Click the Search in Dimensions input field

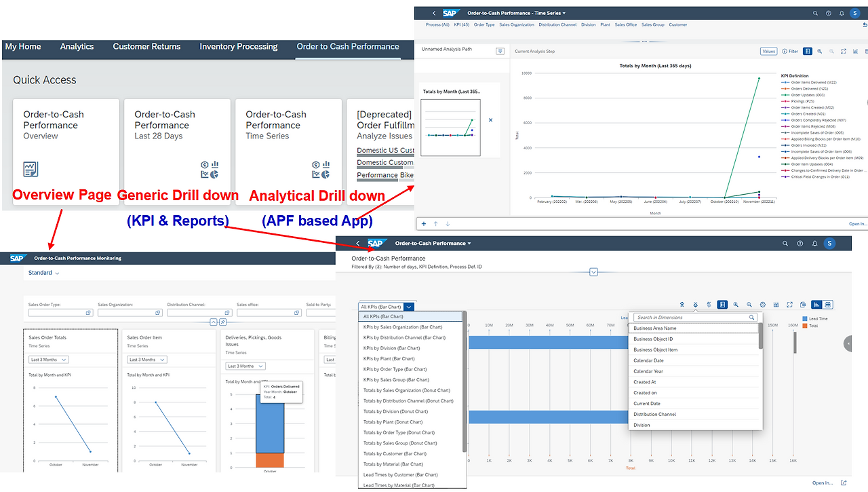[695, 317]
